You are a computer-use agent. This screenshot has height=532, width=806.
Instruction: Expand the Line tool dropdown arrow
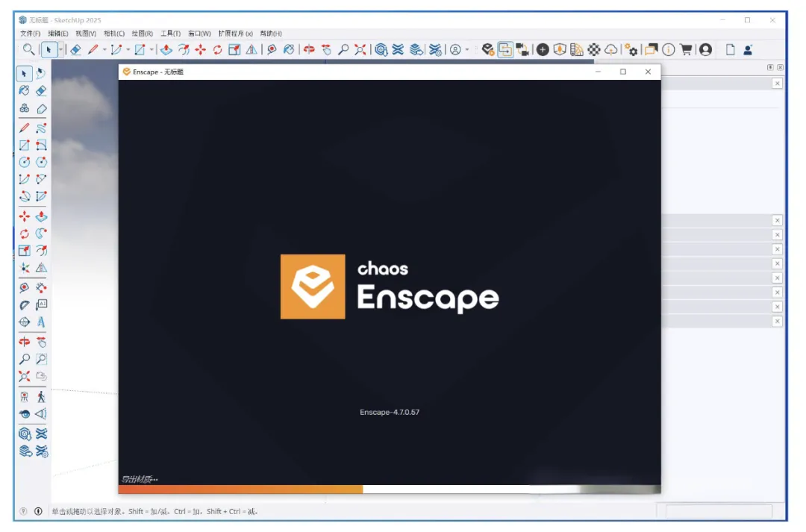click(x=104, y=49)
